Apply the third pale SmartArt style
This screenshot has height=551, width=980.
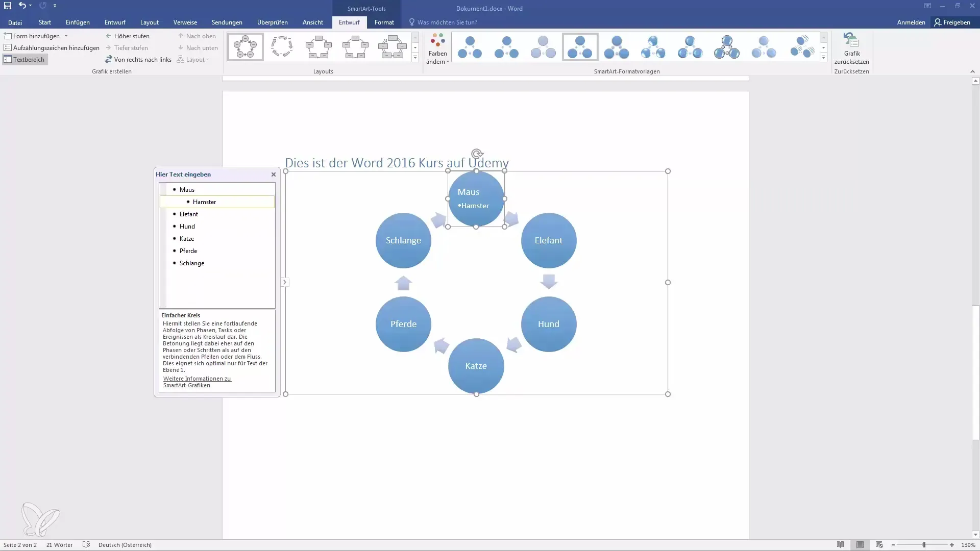pos(544,47)
